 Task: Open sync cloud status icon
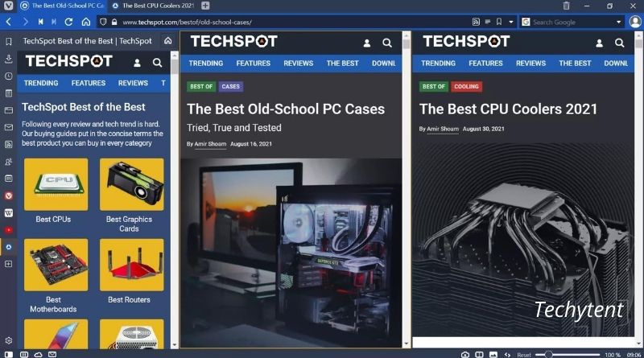(38, 354)
